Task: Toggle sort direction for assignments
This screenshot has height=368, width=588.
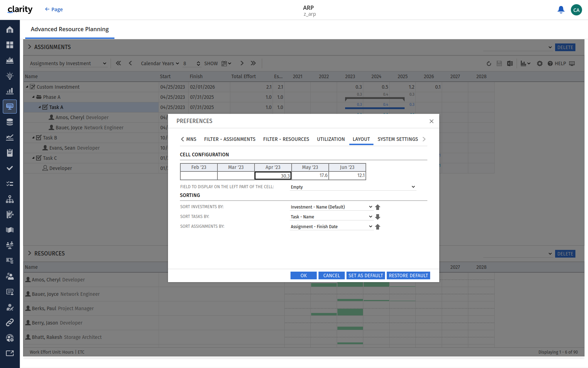Action: (x=378, y=227)
